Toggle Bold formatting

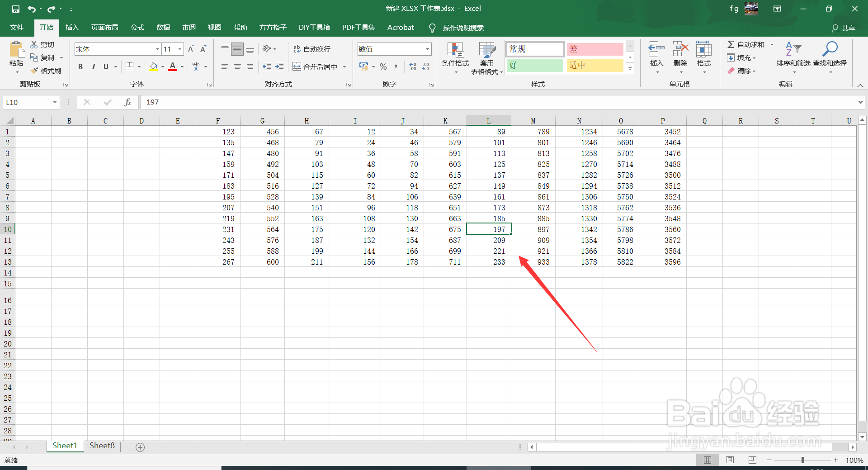pos(80,66)
